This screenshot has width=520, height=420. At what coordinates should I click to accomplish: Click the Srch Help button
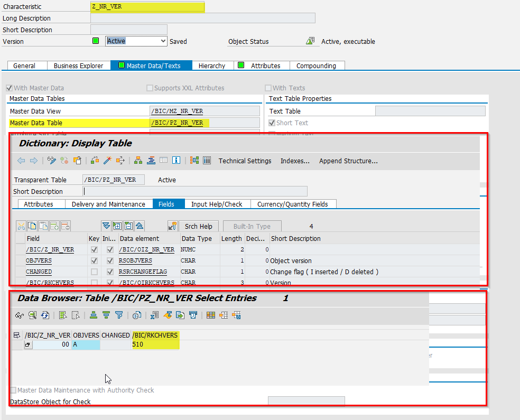click(x=199, y=226)
